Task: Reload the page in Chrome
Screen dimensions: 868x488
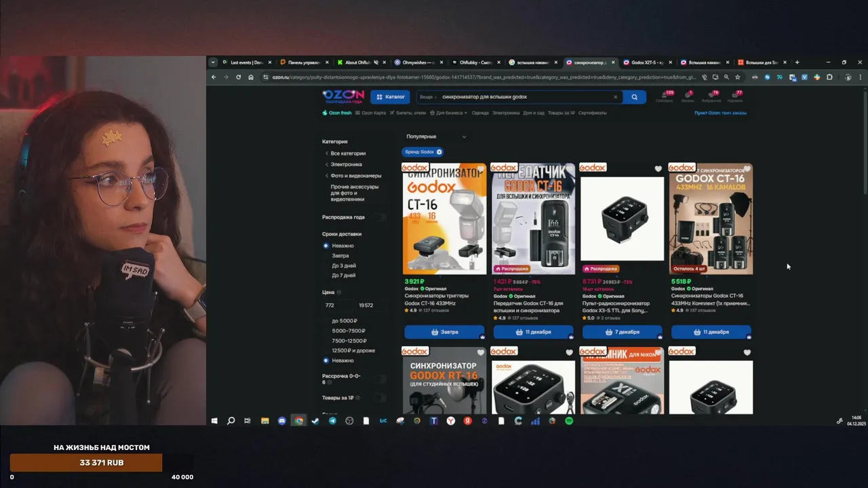Action: point(238,77)
